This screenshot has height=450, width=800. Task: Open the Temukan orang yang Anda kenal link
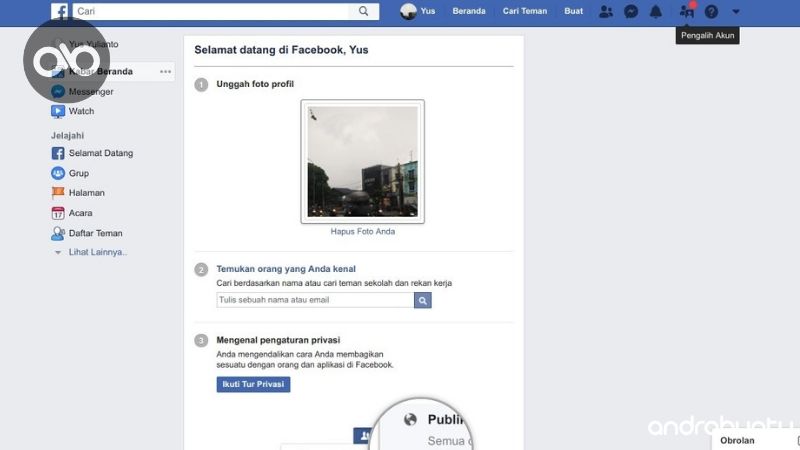tap(286, 269)
